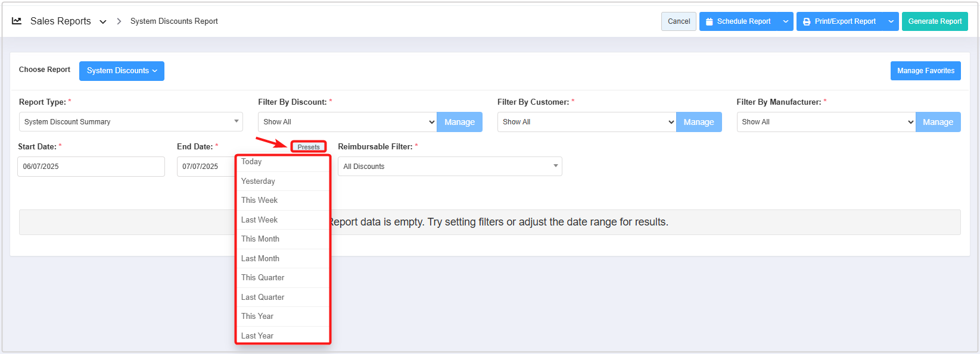
Task: Click the Print/Export Report button
Action: [840, 21]
